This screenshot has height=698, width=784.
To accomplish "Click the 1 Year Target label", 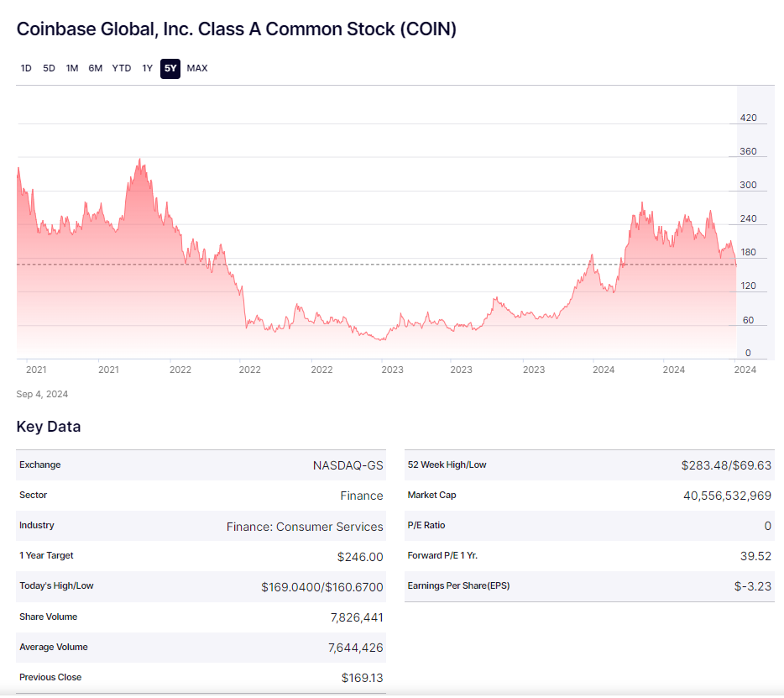I will (x=46, y=555).
